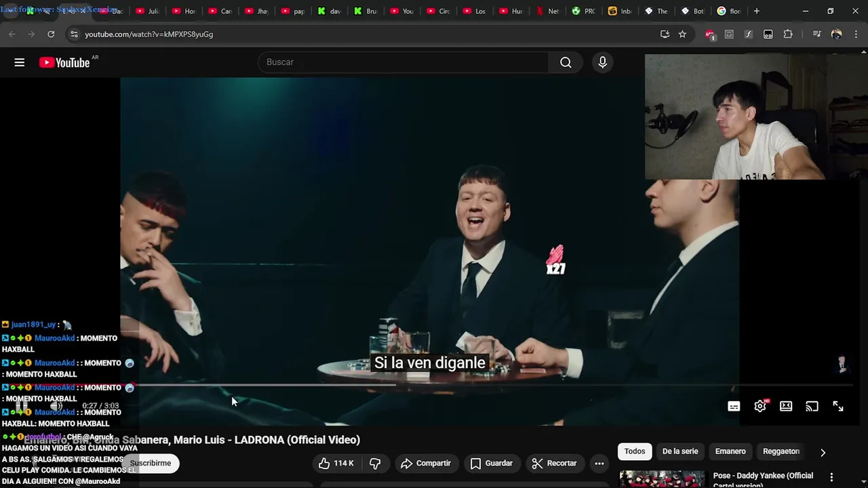Switch to the Circ browser tab

pyautogui.click(x=438, y=11)
